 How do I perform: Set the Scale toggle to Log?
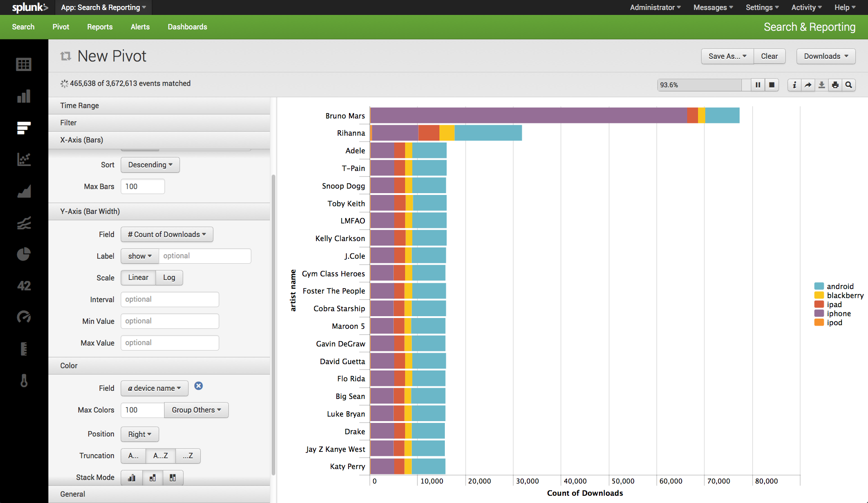tap(169, 278)
